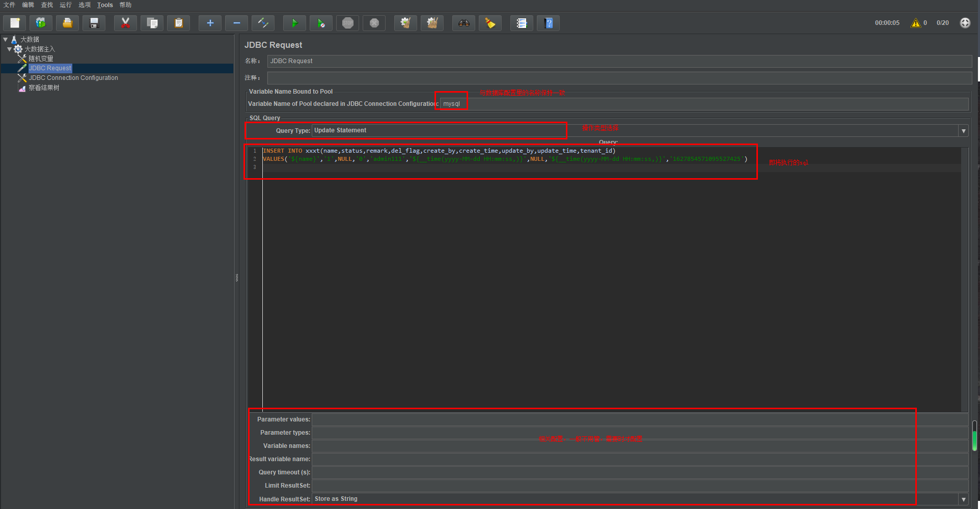The image size is (980, 509).
Task: Select the 察看结果树 listener
Action: [x=44, y=88]
